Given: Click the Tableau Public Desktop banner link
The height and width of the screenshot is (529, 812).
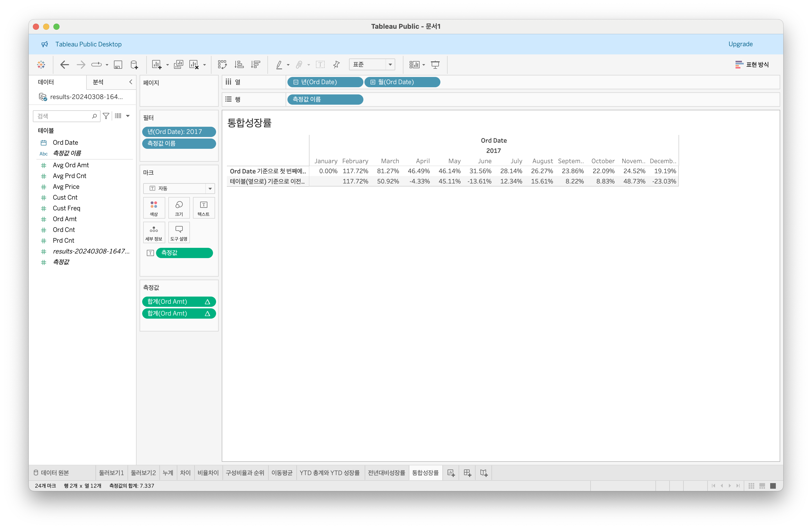Looking at the screenshot, I should coord(88,44).
